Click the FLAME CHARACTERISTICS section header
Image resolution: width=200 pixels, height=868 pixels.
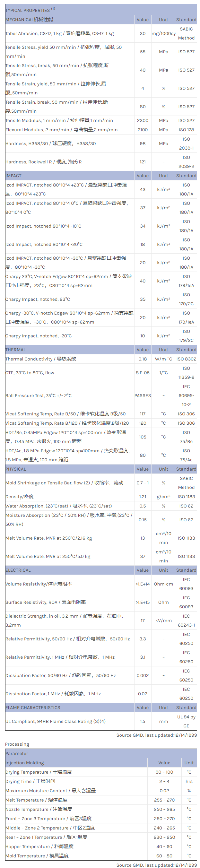point(33,707)
